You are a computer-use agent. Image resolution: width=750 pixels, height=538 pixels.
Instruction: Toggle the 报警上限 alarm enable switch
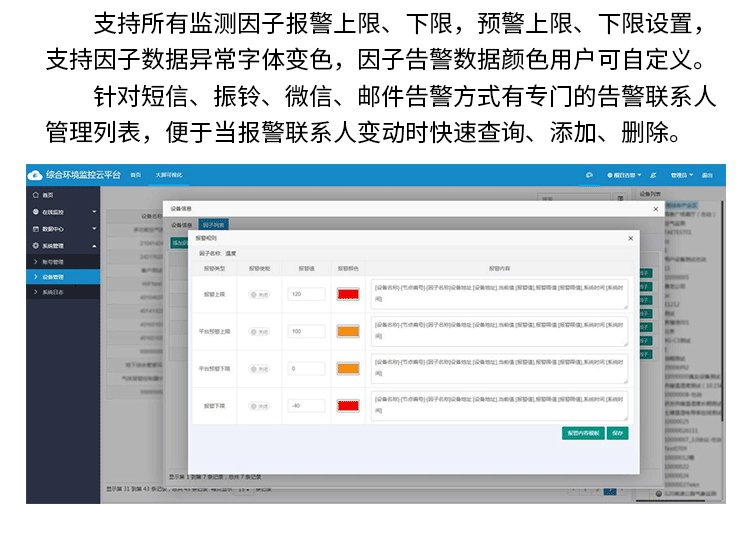point(260,294)
